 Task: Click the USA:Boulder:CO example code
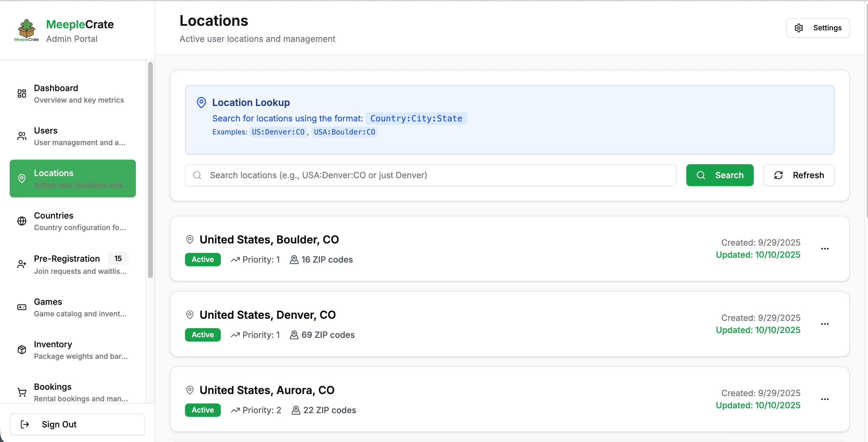coord(344,132)
